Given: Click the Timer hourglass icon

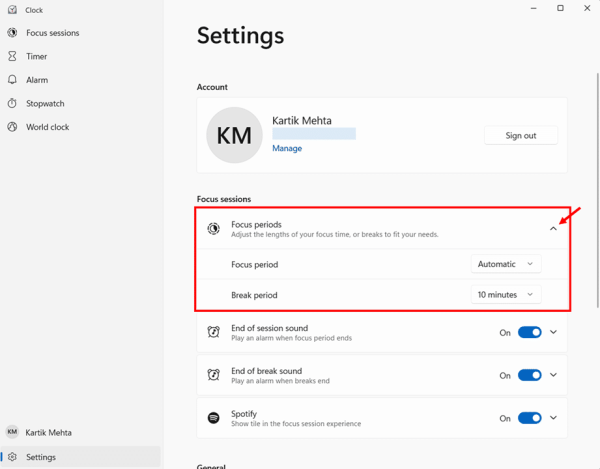Looking at the screenshot, I should click(12, 56).
